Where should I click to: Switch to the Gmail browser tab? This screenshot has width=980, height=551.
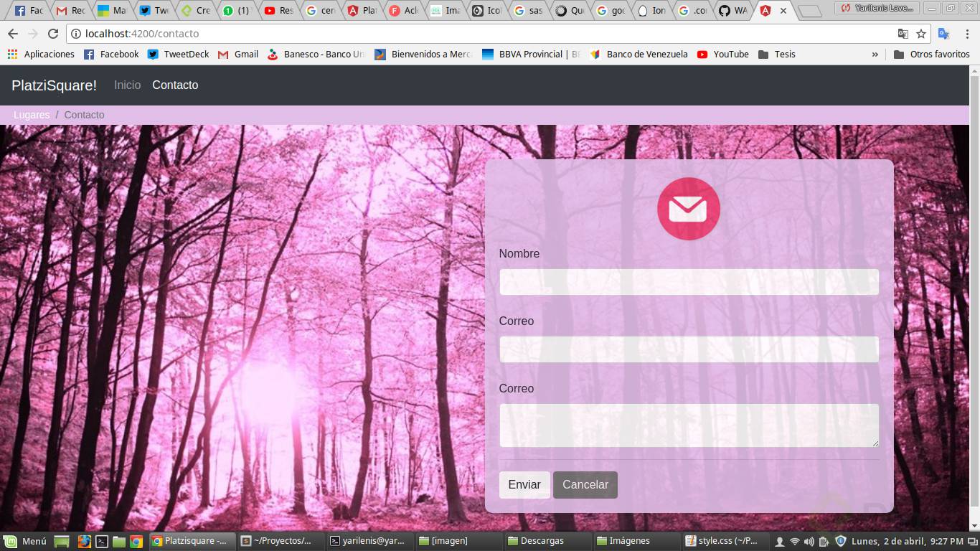(70, 11)
